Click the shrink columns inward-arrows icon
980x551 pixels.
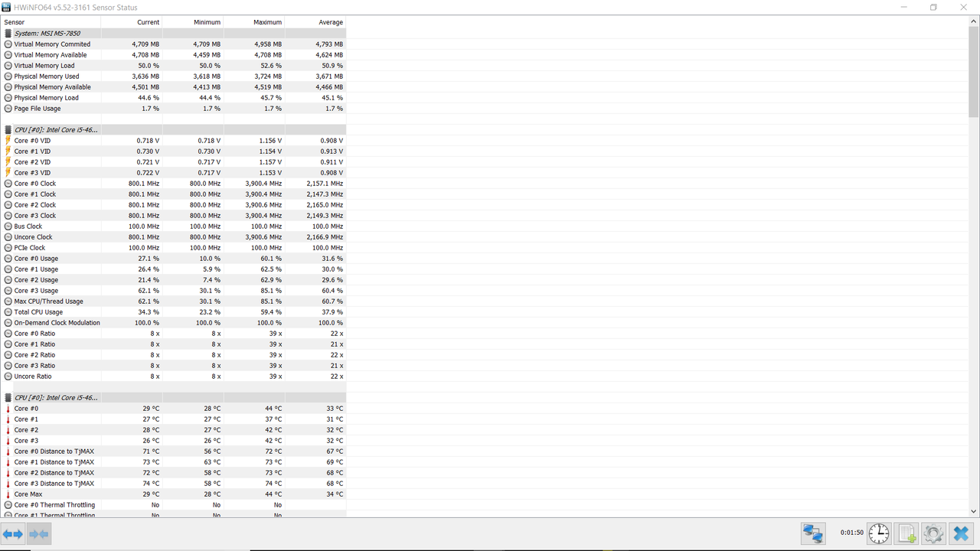point(39,533)
